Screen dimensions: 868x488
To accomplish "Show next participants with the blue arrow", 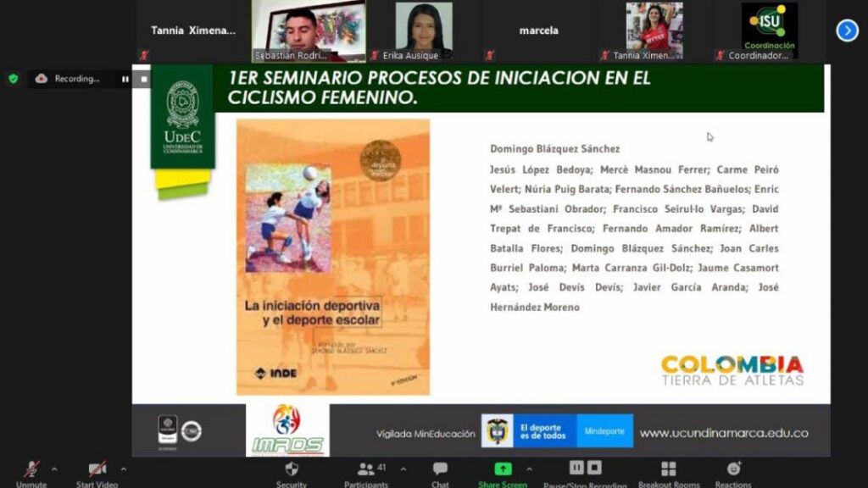I will coord(847,30).
